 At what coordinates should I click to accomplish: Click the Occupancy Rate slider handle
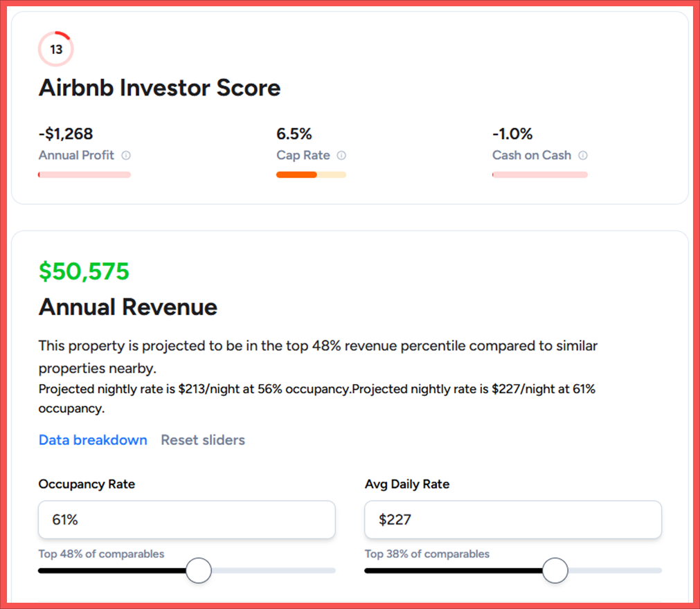point(199,570)
